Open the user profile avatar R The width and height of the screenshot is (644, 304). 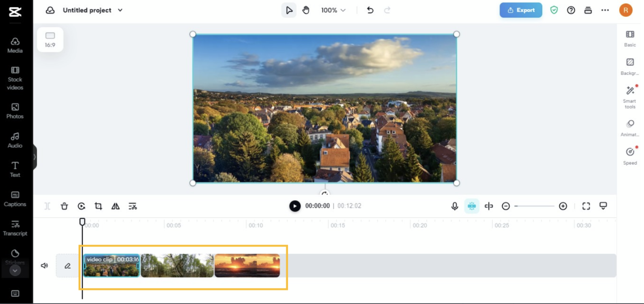point(626,10)
